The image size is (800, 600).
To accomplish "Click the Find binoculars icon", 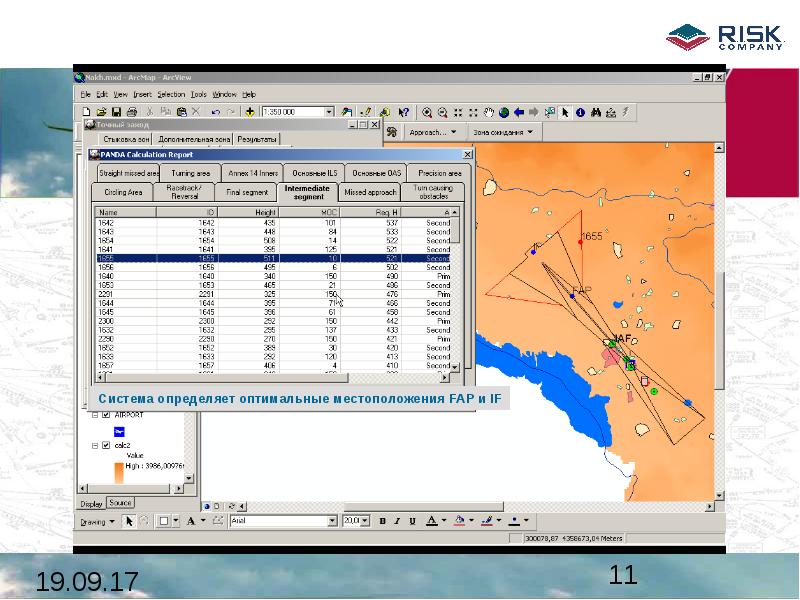I will point(595,112).
